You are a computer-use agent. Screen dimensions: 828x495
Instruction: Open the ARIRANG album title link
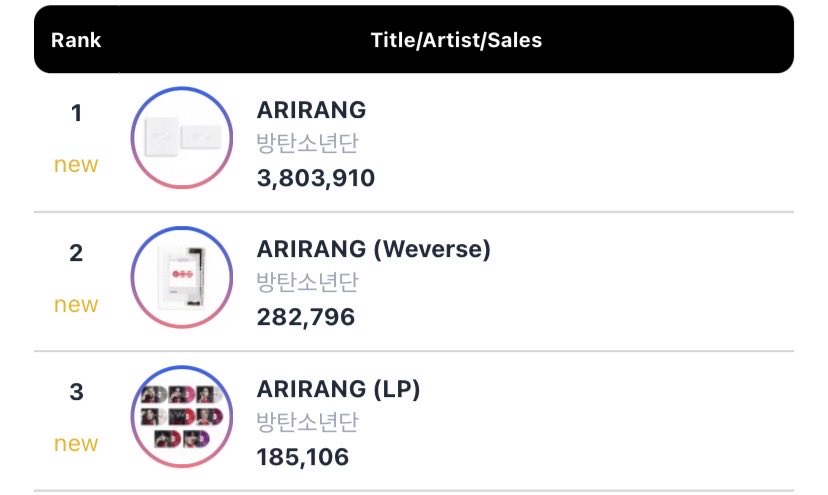coord(311,110)
